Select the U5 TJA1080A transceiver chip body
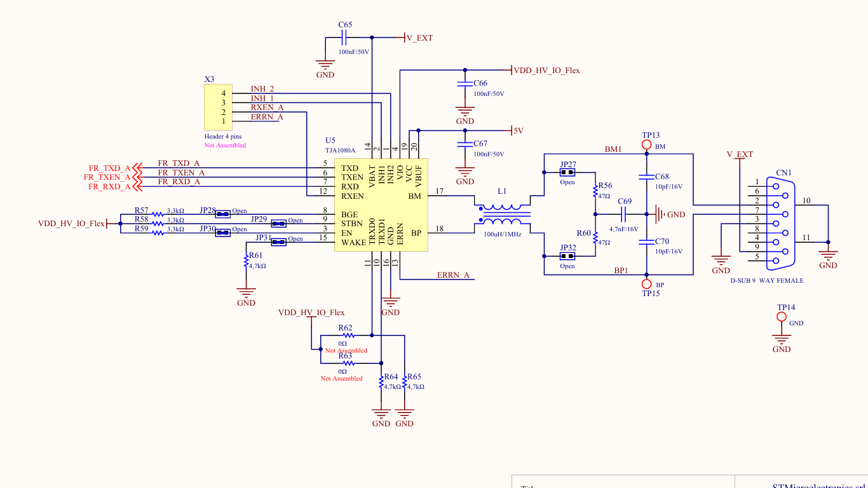The image size is (868, 488). tap(381, 205)
